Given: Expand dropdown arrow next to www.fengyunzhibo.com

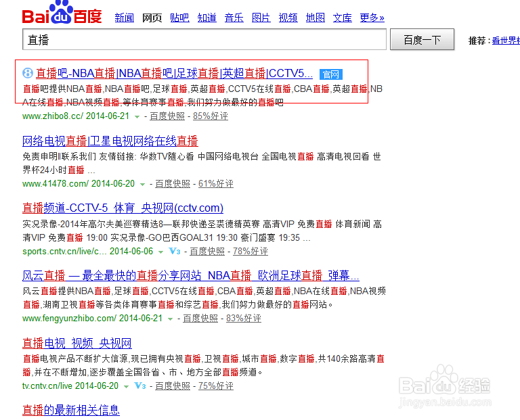Looking at the screenshot, I should pos(170,319).
